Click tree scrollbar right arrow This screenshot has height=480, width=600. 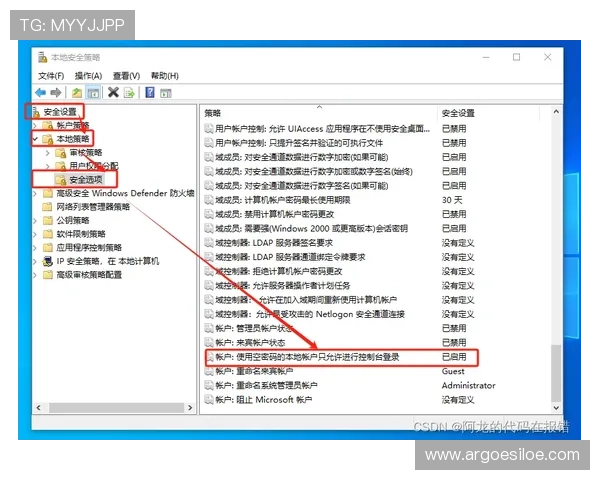tap(190, 408)
